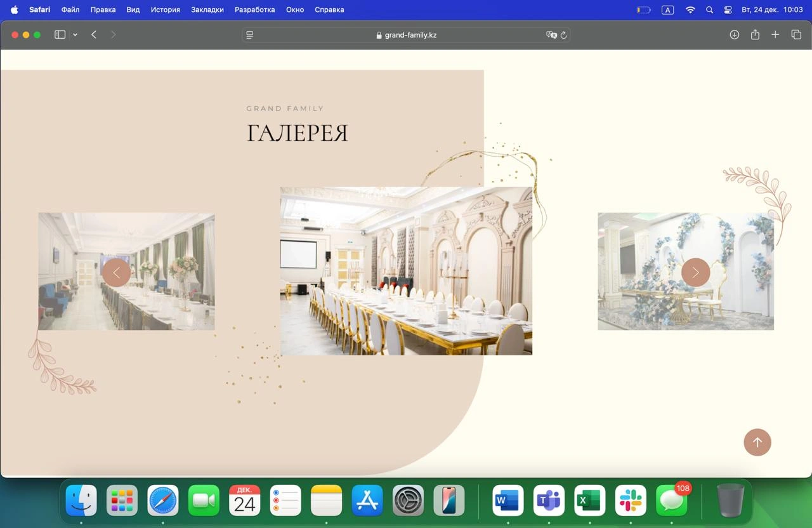Open the Wi-Fi status menu
The width and height of the screenshot is (812, 528).
click(690, 10)
